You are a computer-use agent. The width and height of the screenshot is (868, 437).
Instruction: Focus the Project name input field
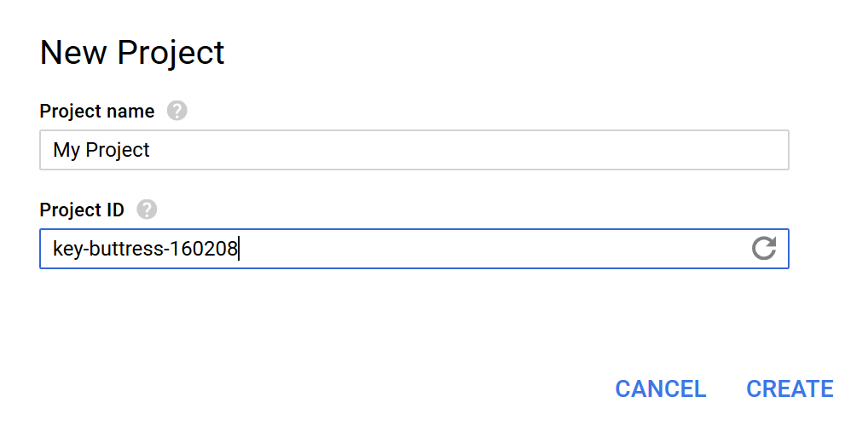tap(414, 150)
